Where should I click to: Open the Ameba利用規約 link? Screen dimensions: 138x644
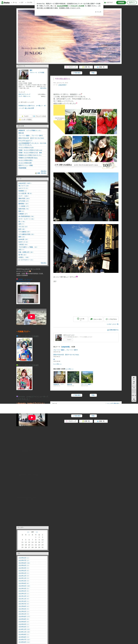point(62,6)
